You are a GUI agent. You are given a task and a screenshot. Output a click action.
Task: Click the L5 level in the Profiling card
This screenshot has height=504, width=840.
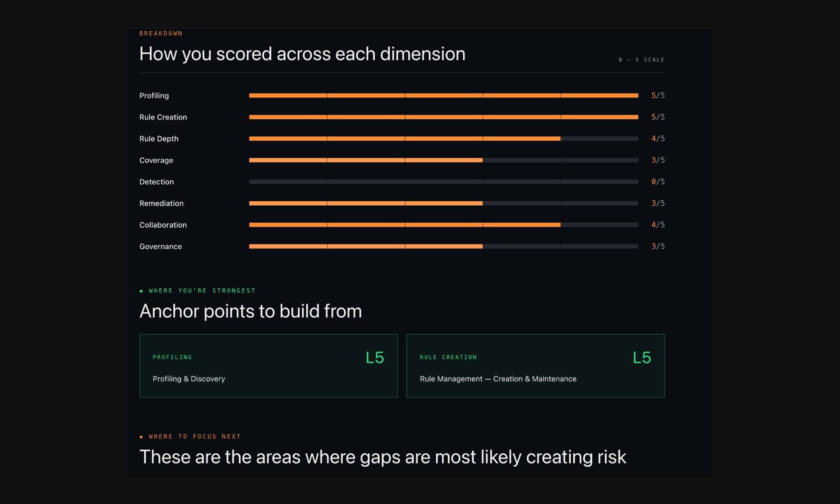tap(375, 358)
